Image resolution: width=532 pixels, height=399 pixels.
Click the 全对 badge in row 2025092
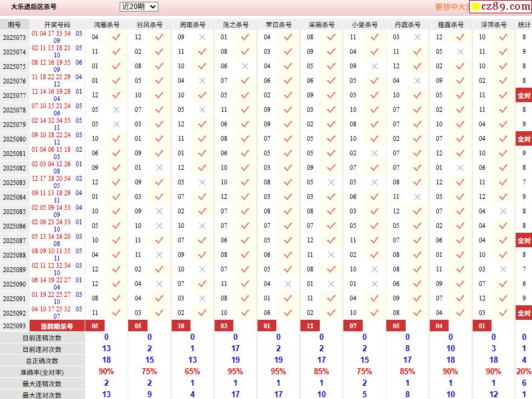point(524,313)
